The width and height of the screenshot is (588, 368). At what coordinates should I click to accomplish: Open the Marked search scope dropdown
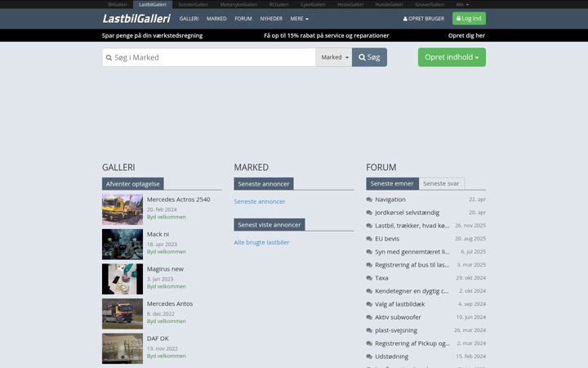click(334, 57)
